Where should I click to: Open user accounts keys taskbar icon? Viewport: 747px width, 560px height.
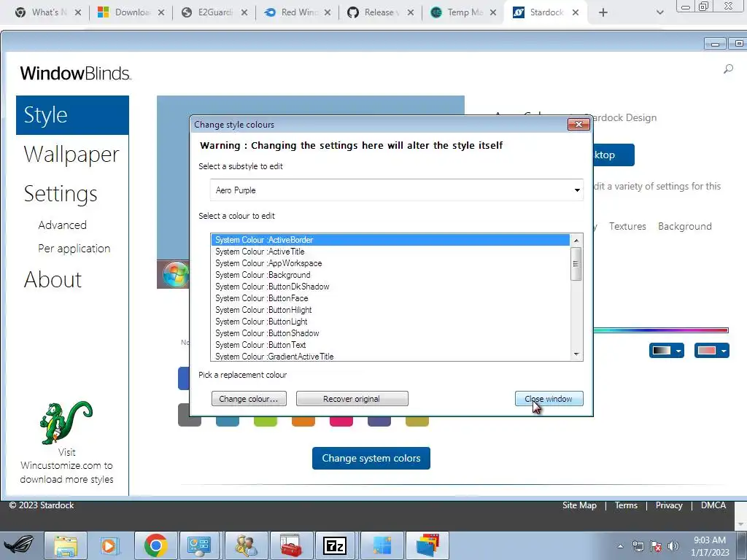pos(245,545)
